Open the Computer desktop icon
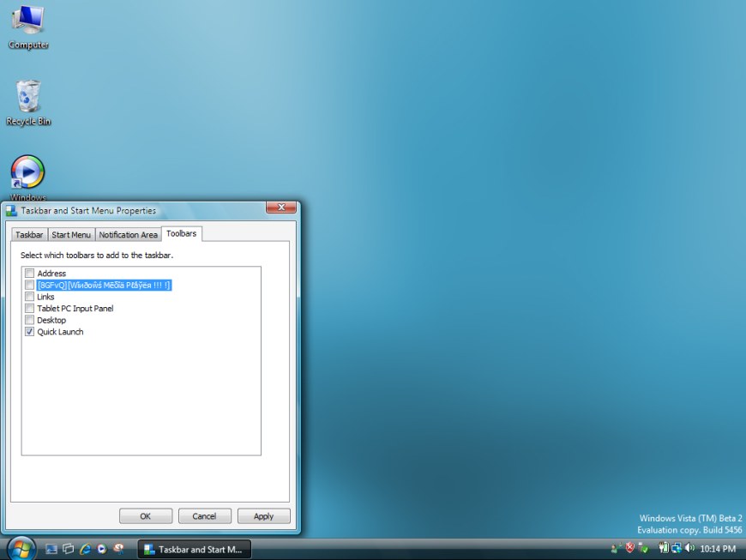746x560 pixels. click(x=28, y=27)
